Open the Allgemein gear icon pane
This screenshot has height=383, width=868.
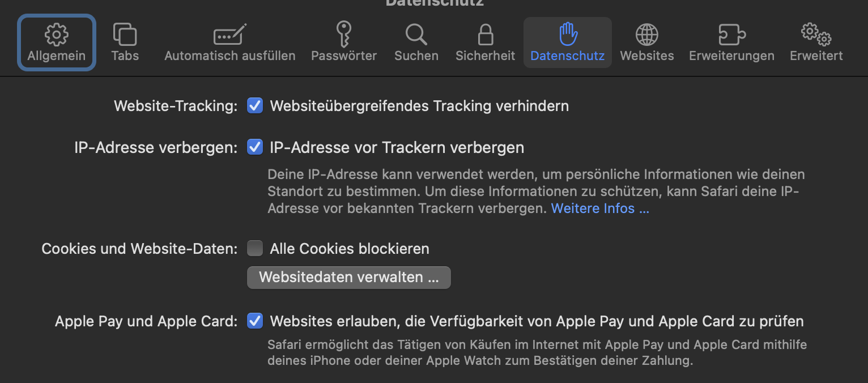(x=56, y=35)
